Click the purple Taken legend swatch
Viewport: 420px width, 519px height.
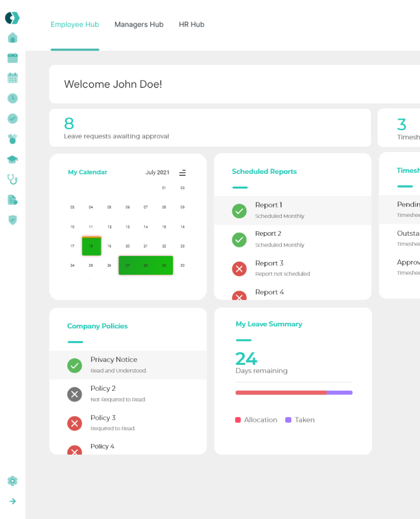[x=288, y=420]
